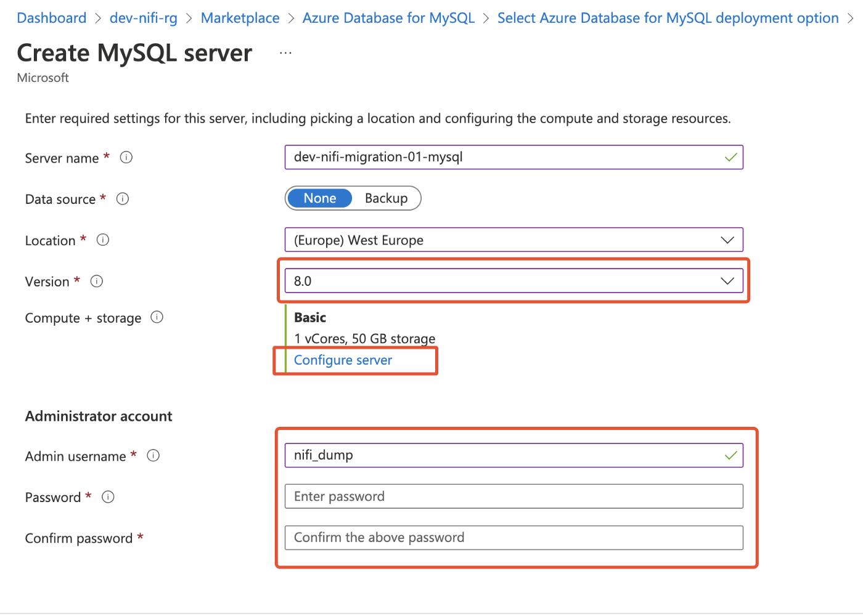View the Location info tooltip

coord(102,240)
